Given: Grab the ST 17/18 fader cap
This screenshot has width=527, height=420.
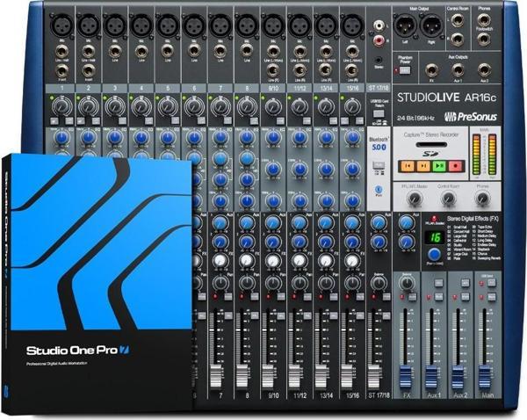Looking at the screenshot, I should [x=374, y=375].
